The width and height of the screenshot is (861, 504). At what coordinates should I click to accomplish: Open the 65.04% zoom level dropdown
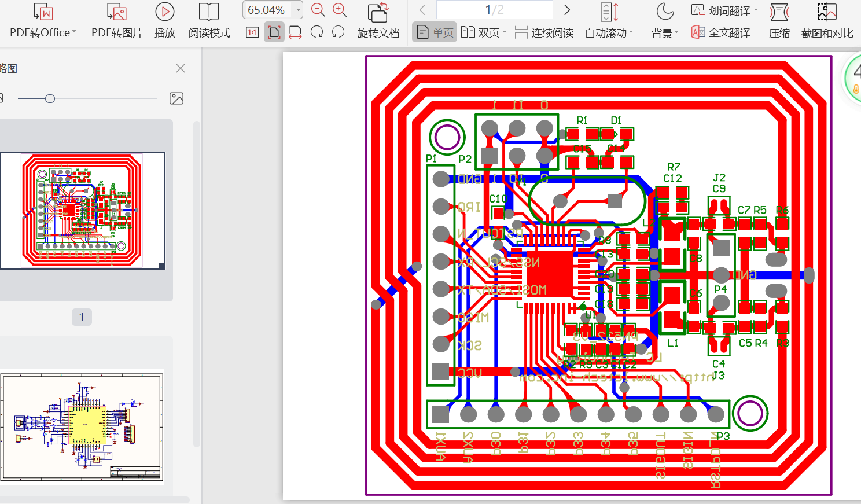click(299, 10)
